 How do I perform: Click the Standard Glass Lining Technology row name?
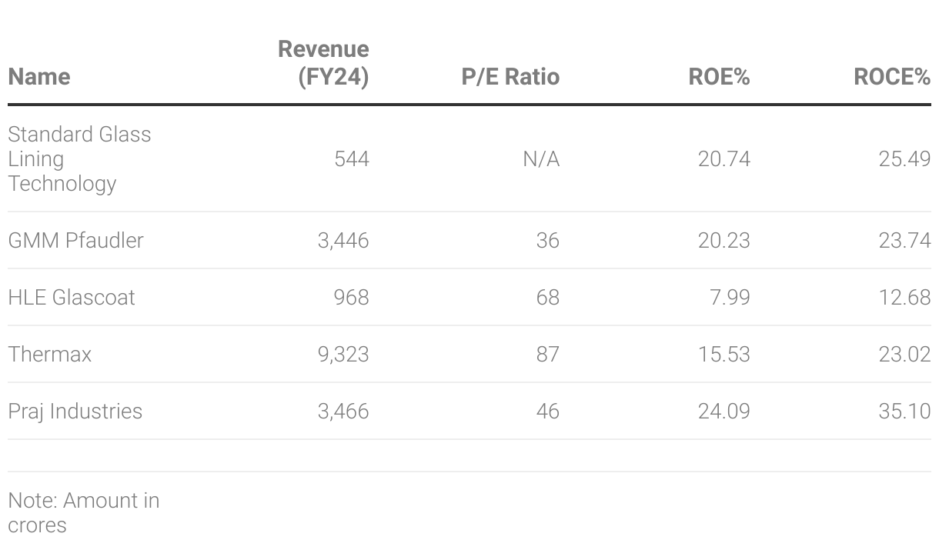click(x=79, y=158)
